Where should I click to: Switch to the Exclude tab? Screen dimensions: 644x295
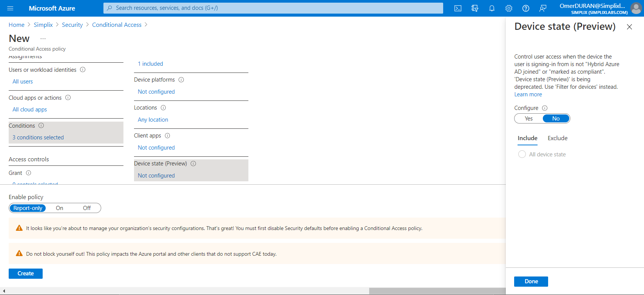point(558,138)
